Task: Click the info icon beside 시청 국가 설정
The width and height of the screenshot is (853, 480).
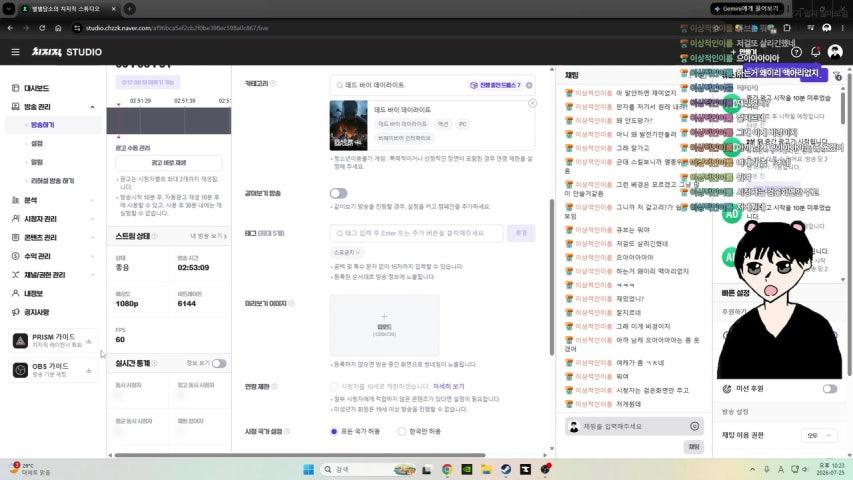Action: click(287, 431)
